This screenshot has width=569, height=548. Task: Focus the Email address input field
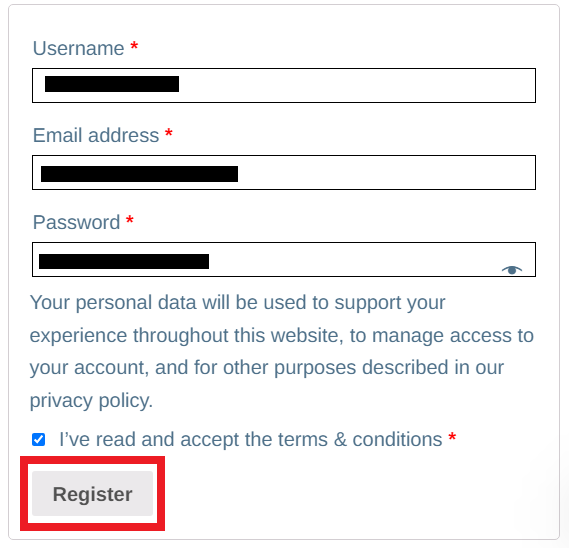click(284, 172)
